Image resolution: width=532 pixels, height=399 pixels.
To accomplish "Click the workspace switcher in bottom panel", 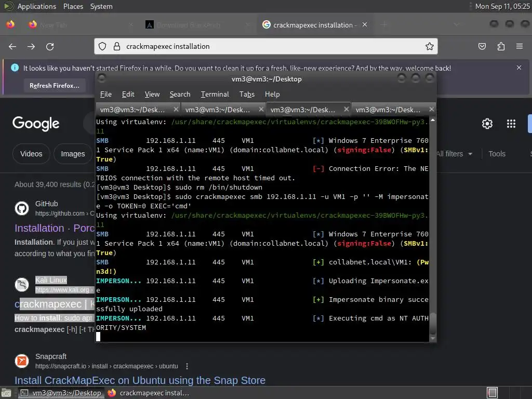I will tap(493, 393).
